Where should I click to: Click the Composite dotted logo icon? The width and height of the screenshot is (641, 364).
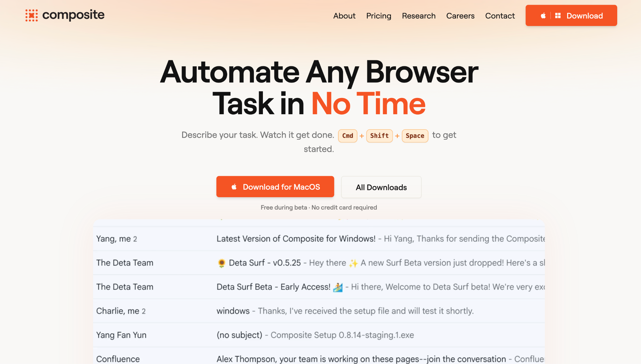(x=32, y=15)
